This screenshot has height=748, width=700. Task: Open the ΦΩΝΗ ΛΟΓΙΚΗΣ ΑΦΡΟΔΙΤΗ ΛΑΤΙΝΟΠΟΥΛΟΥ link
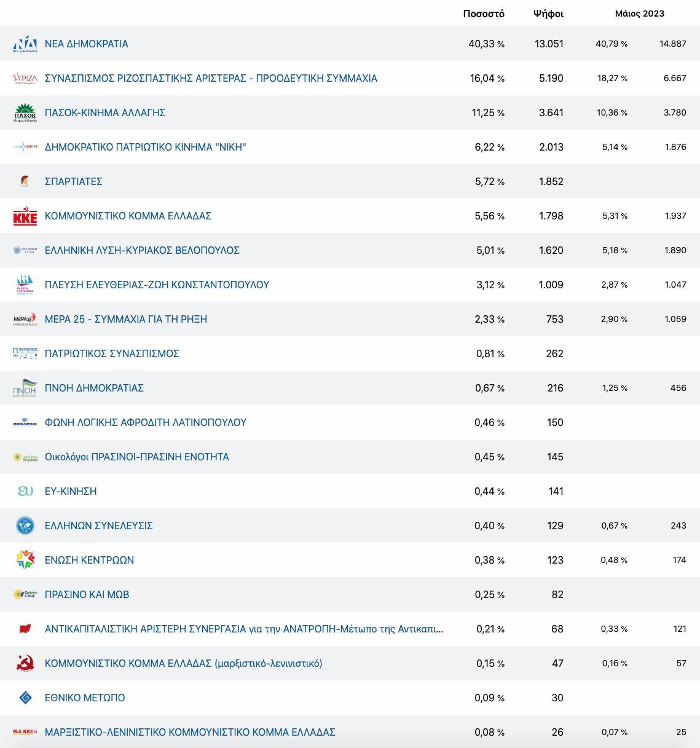(x=146, y=422)
